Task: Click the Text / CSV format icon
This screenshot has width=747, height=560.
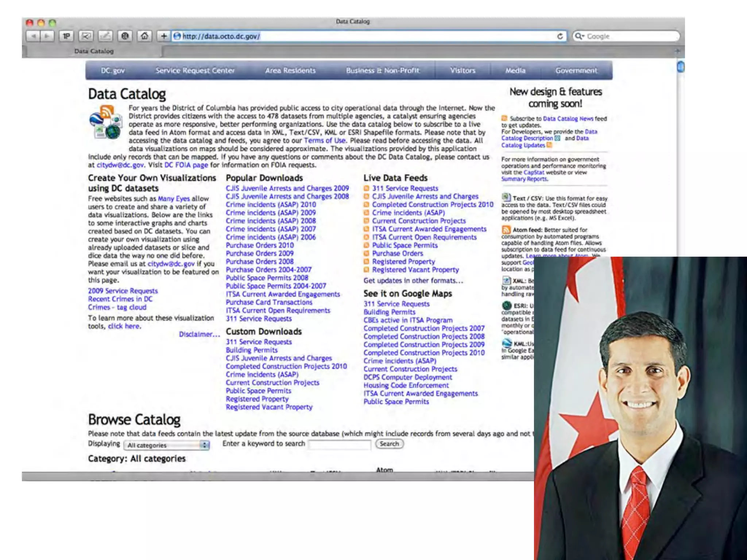Action: coord(506,198)
